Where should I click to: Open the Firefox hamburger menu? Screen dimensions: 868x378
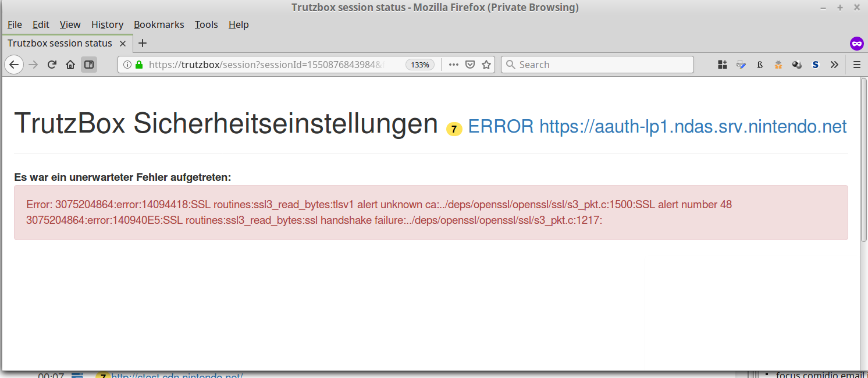[x=856, y=65]
